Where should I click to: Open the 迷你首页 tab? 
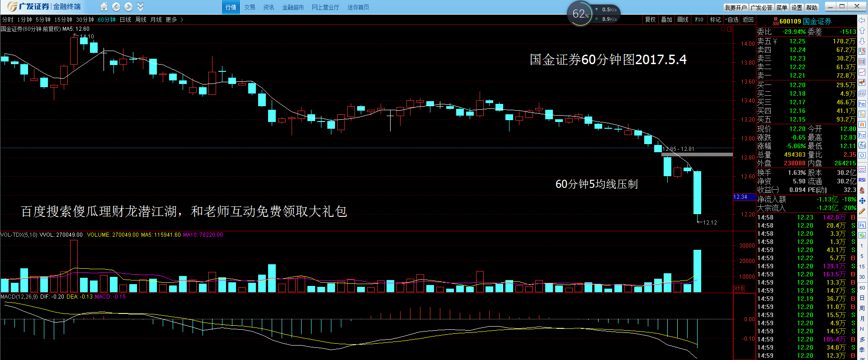click(x=358, y=7)
